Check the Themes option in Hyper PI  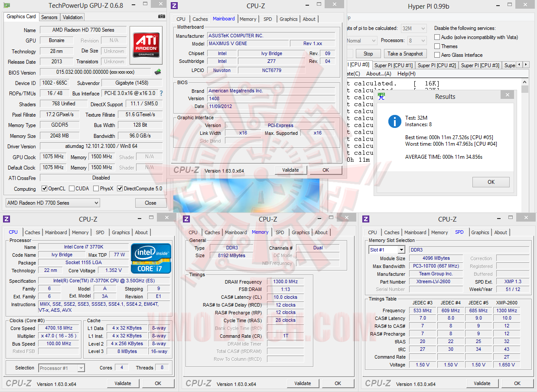[x=437, y=46]
